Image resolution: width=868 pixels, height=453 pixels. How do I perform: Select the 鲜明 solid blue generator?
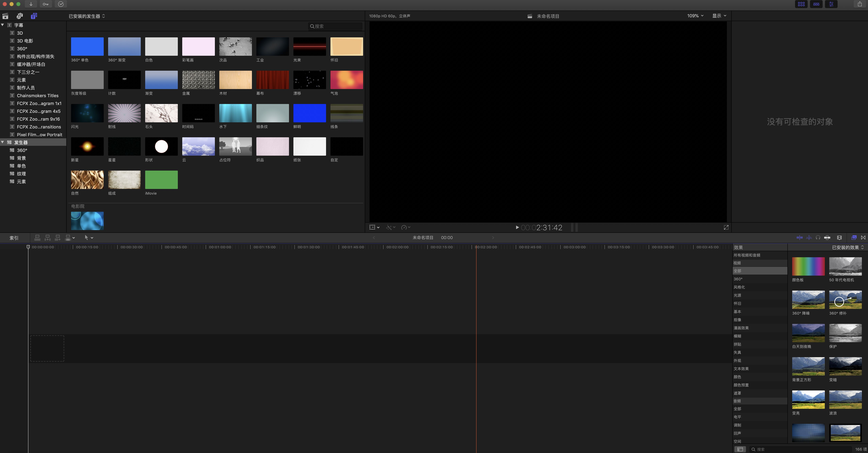coord(310,113)
